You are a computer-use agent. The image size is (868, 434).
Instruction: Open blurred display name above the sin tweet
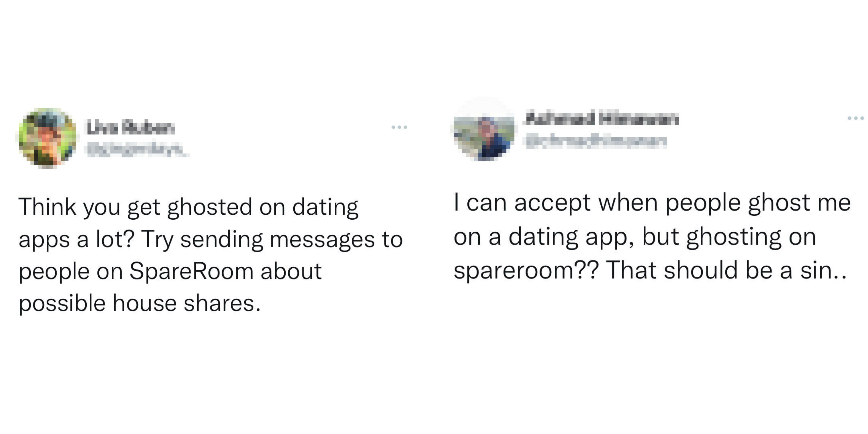point(602,118)
